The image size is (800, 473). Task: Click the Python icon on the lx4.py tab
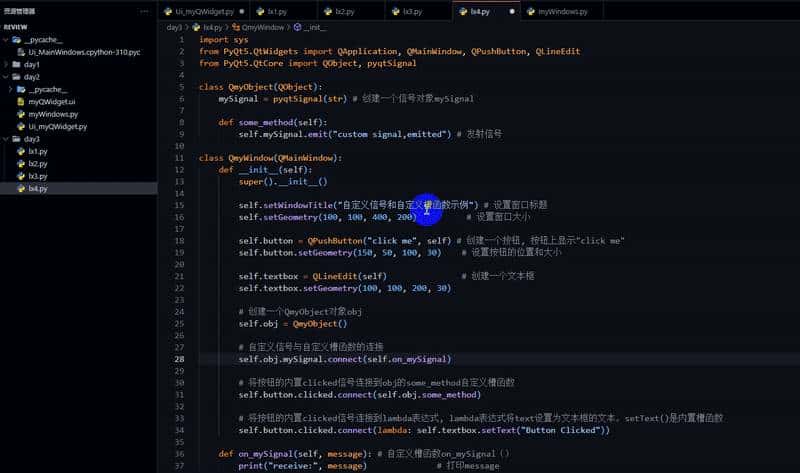463,11
